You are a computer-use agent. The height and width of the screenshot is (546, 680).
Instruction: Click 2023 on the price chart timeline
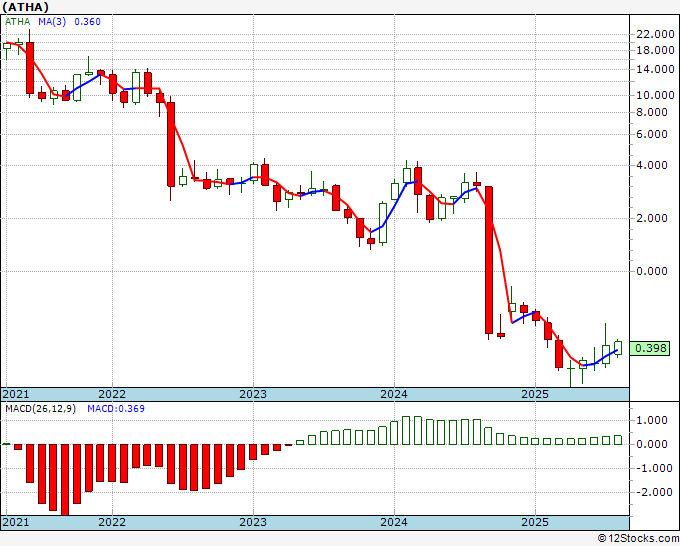click(x=253, y=394)
